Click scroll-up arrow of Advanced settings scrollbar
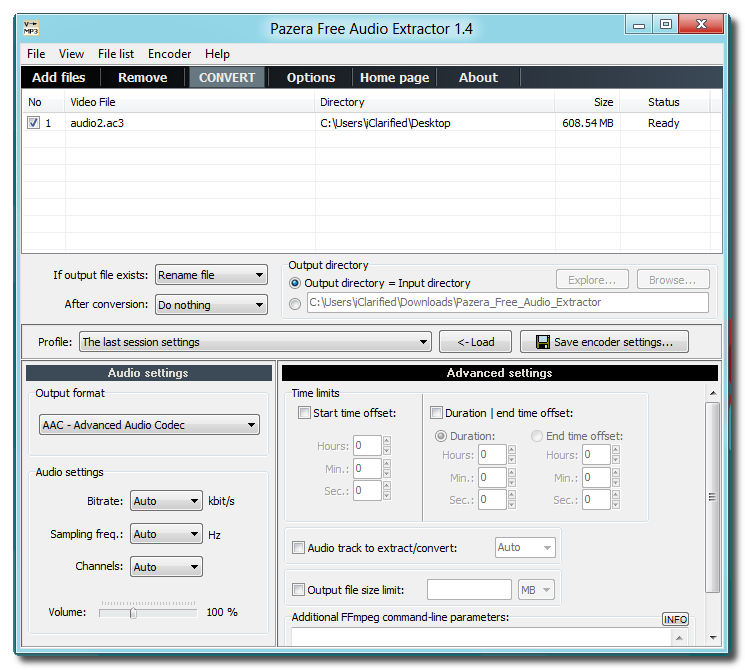 click(x=713, y=393)
